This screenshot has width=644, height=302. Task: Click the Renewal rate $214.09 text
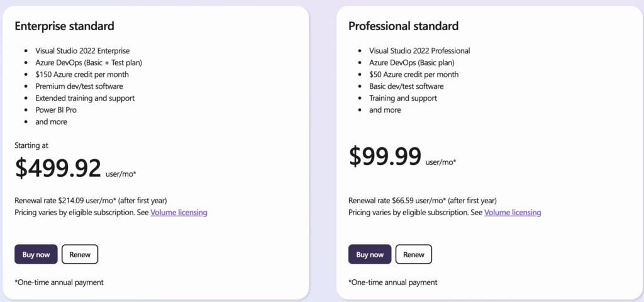[91, 201]
